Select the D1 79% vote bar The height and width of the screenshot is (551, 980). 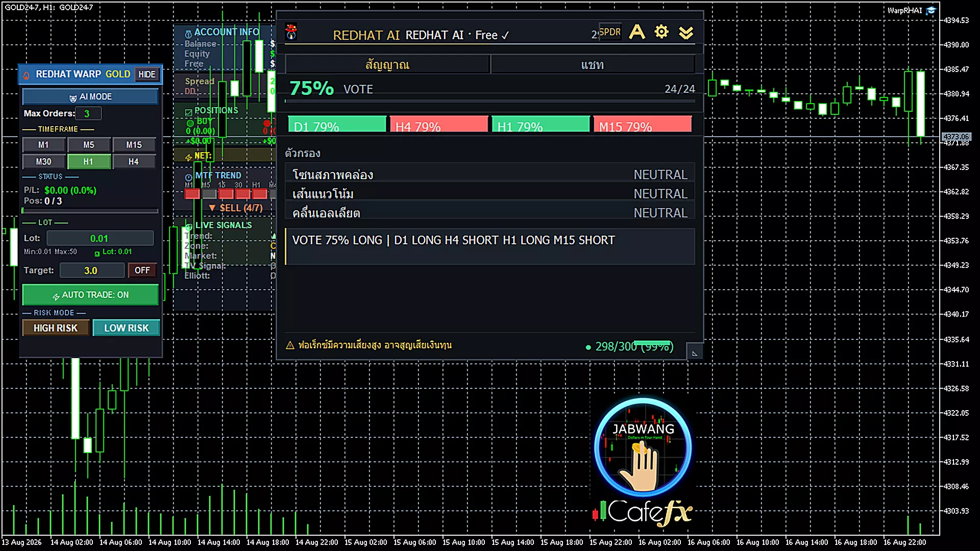337,124
